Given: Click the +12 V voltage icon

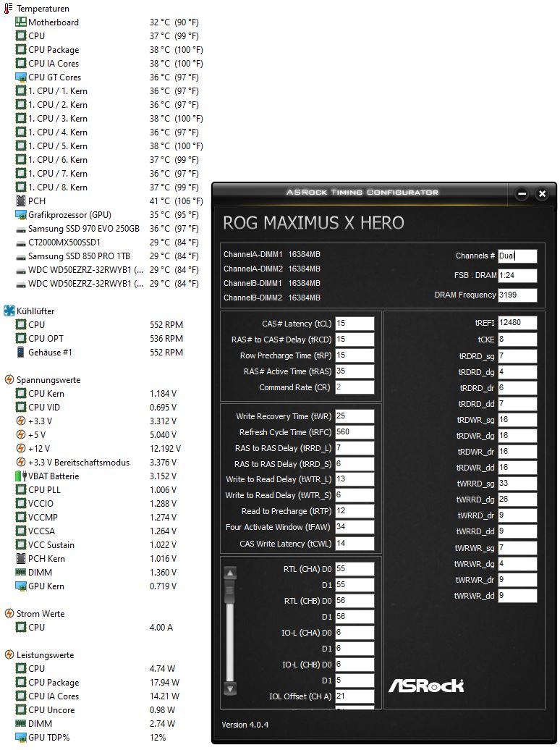Looking at the screenshot, I should [20, 449].
